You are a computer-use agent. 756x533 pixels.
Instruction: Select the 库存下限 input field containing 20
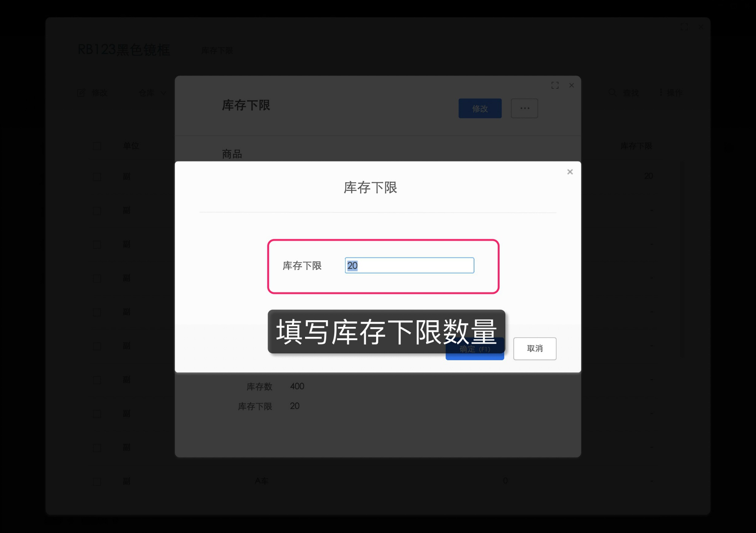[x=409, y=266]
